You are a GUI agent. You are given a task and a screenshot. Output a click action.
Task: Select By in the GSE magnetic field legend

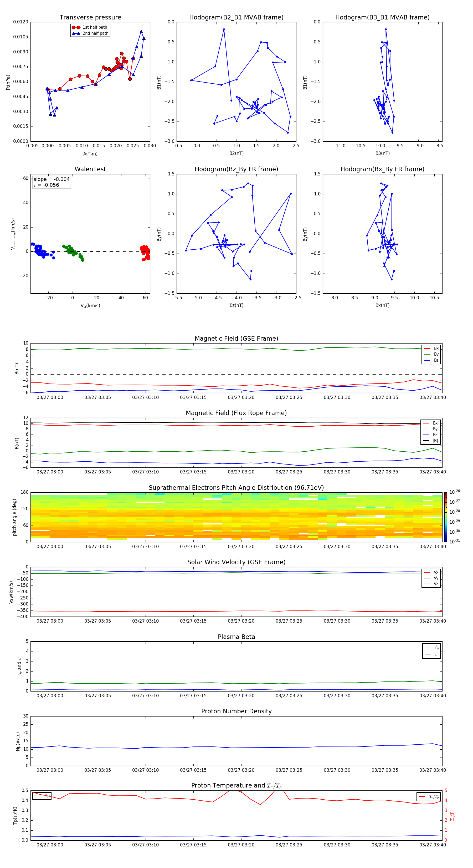click(x=431, y=354)
